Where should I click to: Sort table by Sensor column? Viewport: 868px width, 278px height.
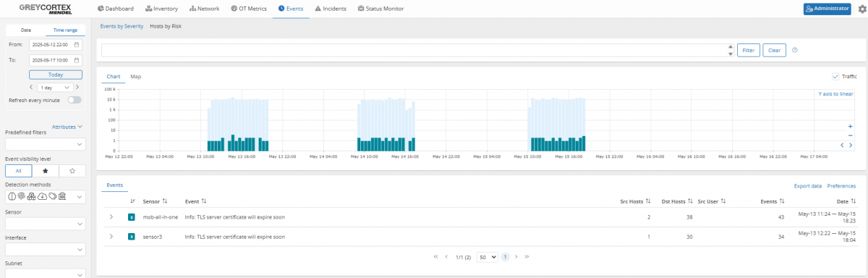156,201
